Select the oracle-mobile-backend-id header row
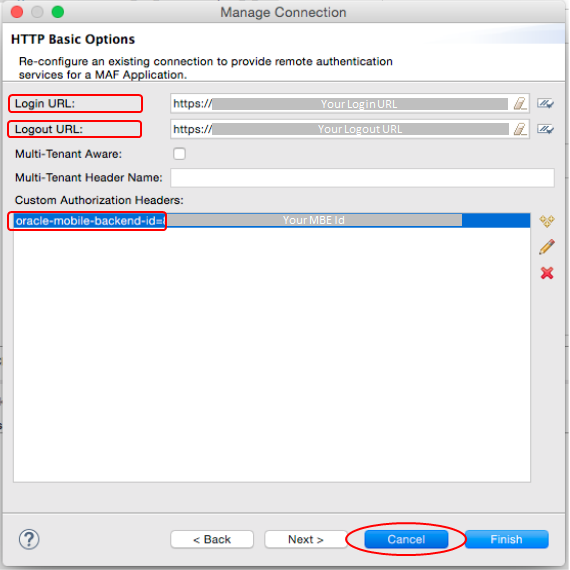This screenshot has width=570, height=570. pos(272,221)
